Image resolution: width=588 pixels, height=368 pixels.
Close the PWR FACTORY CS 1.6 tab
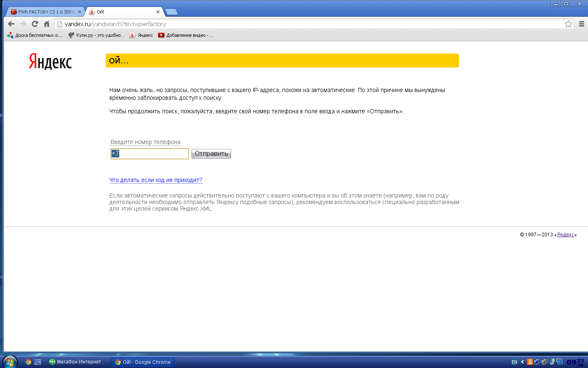point(80,12)
